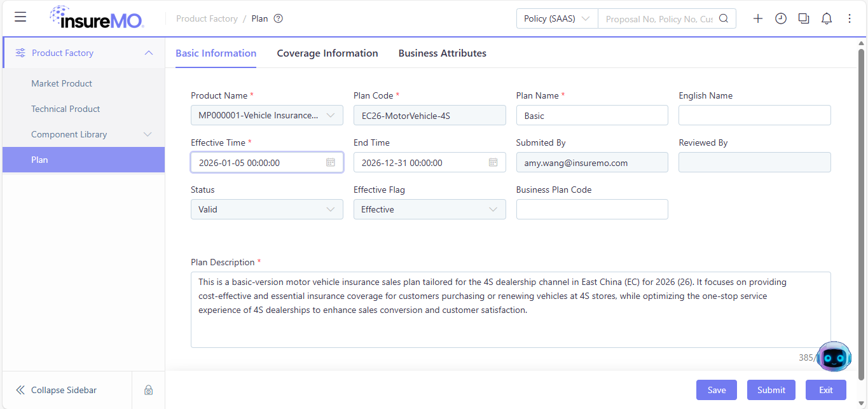Screen dimensions: 868x409
Task: Click the Submited By email field
Action: 592,162
